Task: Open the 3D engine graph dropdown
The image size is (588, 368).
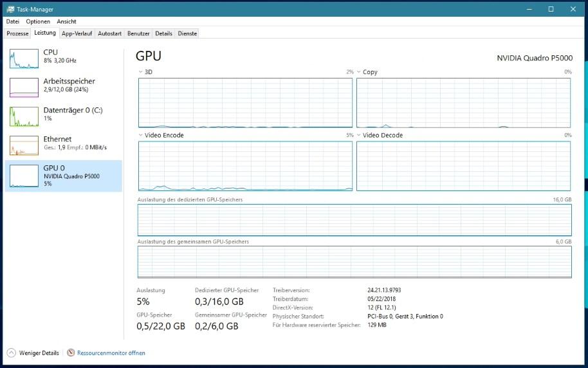Action: click(x=141, y=72)
